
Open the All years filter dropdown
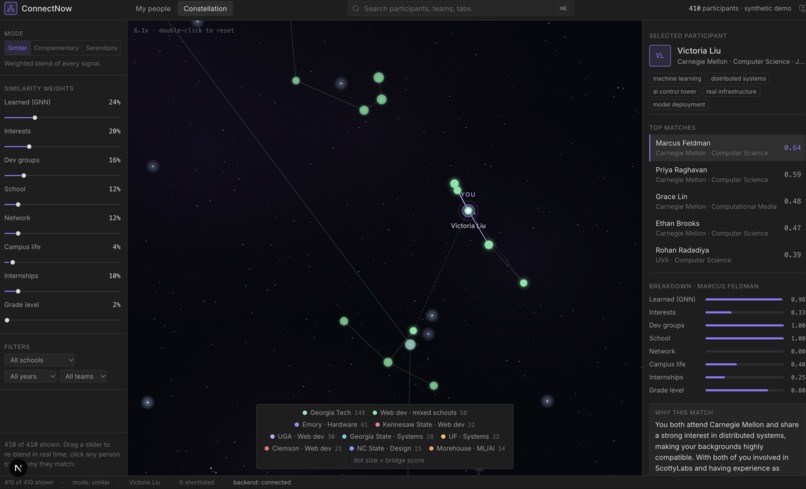30,376
